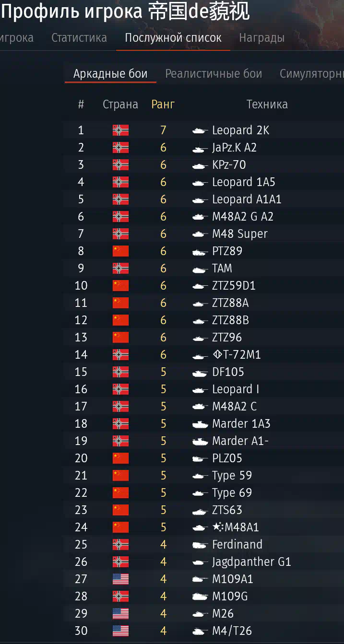Click the tank icon beside ZTZ96
The image size is (344, 644).
click(x=200, y=338)
